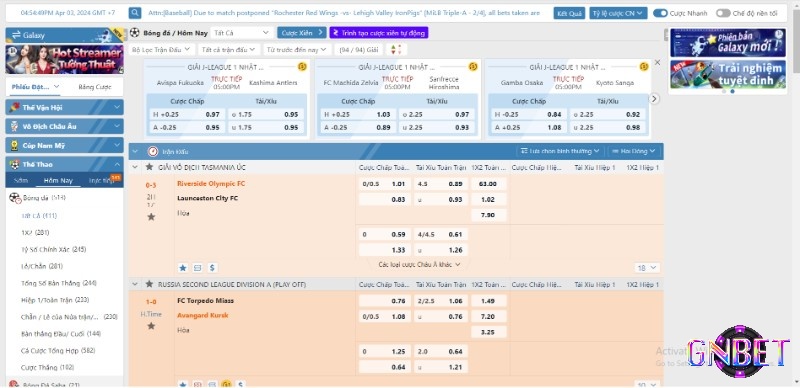Screen dimensions: 800x388
Task: Click the dollar icon under the Riverside Olympic match
Action: coord(212,268)
